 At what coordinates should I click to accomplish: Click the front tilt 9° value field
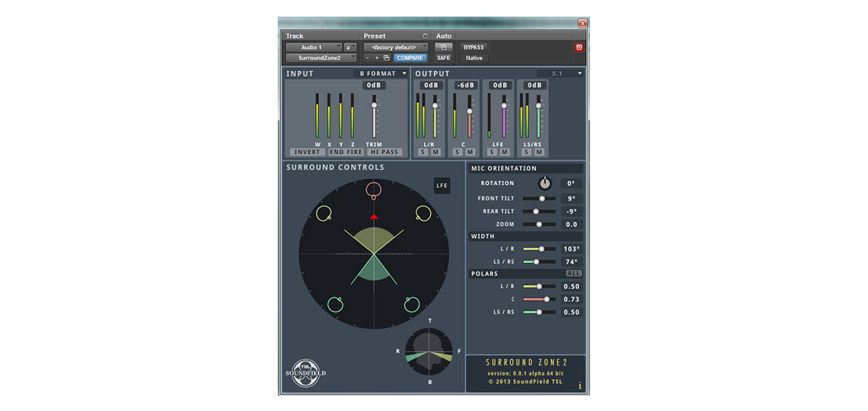click(571, 198)
